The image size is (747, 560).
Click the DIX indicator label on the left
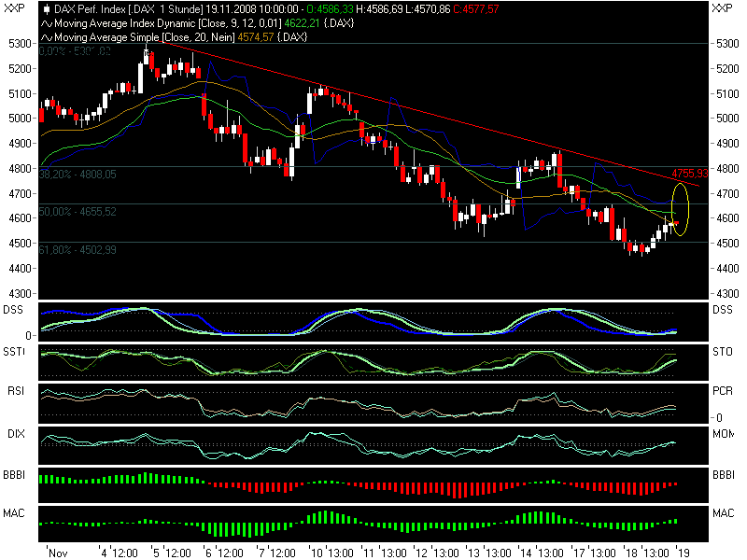click(16, 434)
